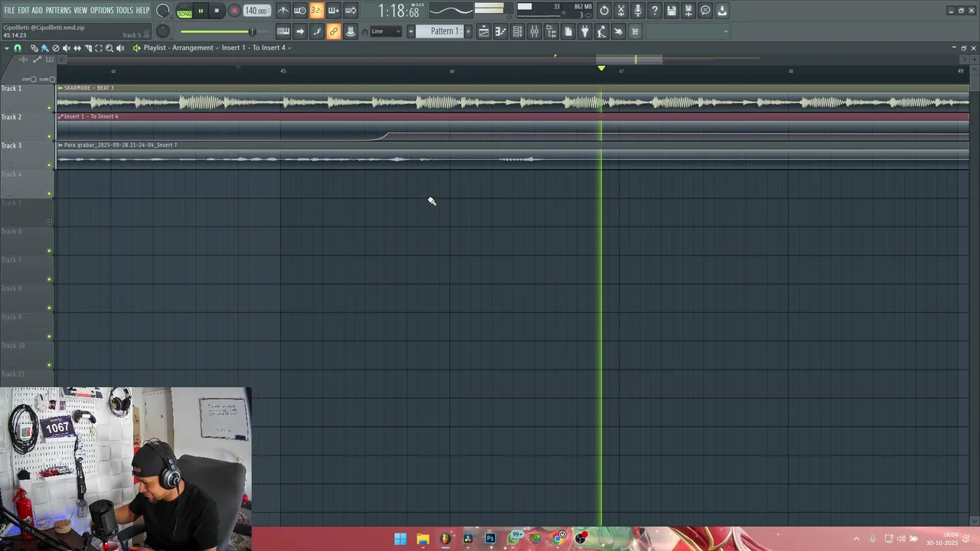Open the OPTIONS menu
The height and width of the screenshot is (551, 980).
pyautogui.click(x=102, y=11)
